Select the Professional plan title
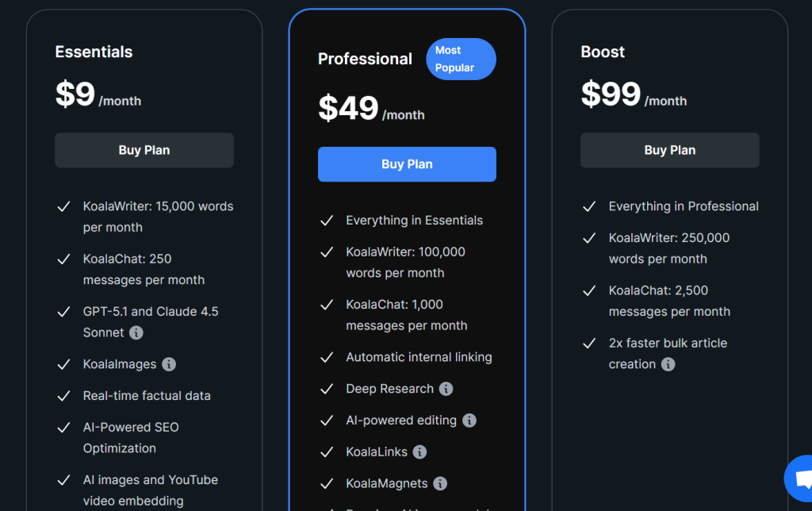 click(x=365, y=59)
